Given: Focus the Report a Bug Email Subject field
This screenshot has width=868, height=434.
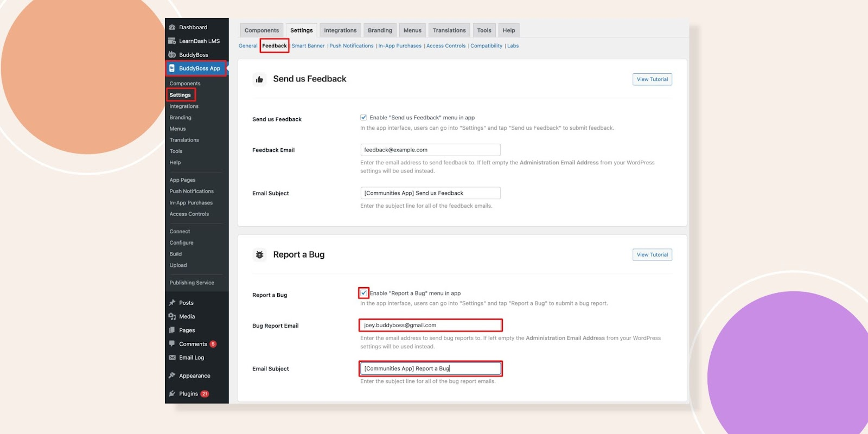Looking at the screenshot, I should point(430,368).
